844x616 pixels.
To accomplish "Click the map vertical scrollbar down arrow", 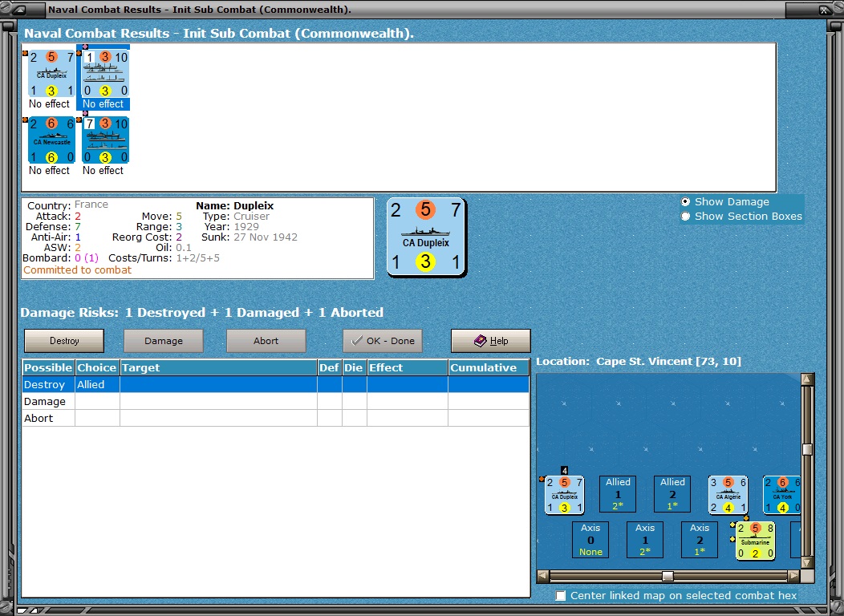I will pos(807,563).
